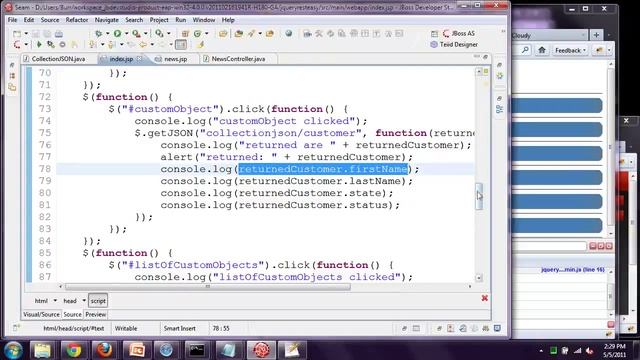Expand the html breadcrumb dropdown arrow
Image resolution: width=640 pixels, height=360 pixels.
pos(55,301)
